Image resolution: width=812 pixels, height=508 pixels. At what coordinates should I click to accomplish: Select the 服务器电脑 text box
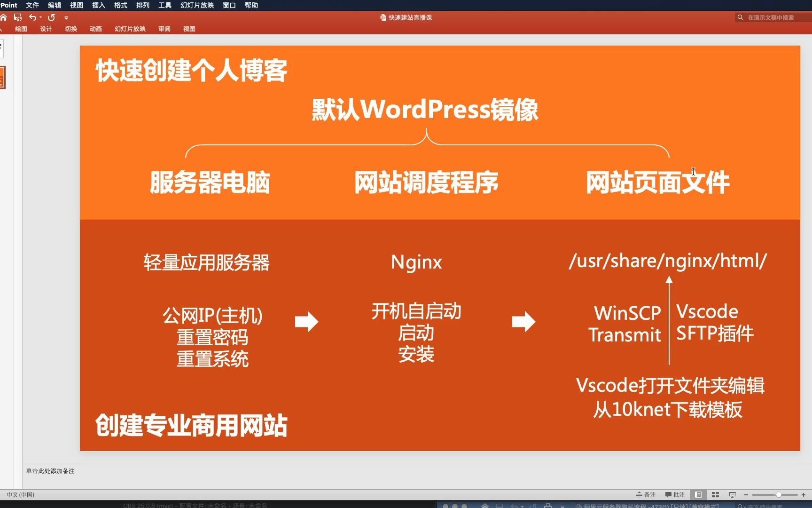pos(210,183)
